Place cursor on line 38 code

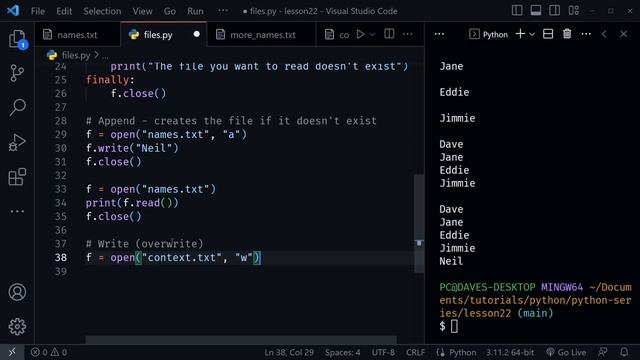click(x=173, y=258)
